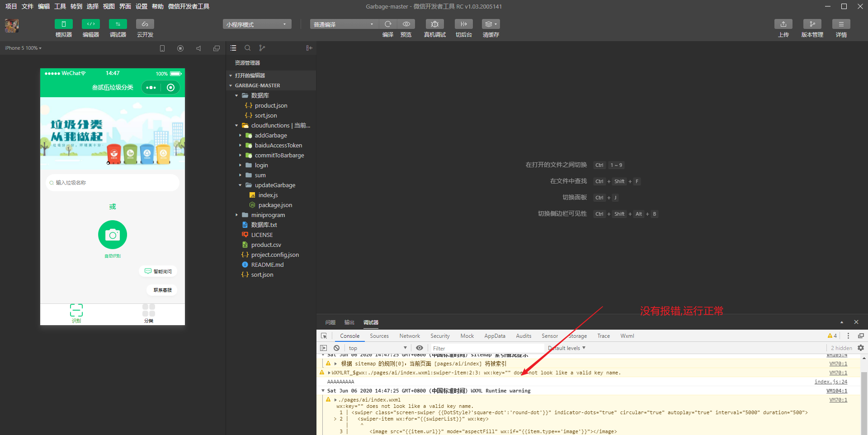
Task: Collapse the 数据库 folder
Action: click(236, 95)
